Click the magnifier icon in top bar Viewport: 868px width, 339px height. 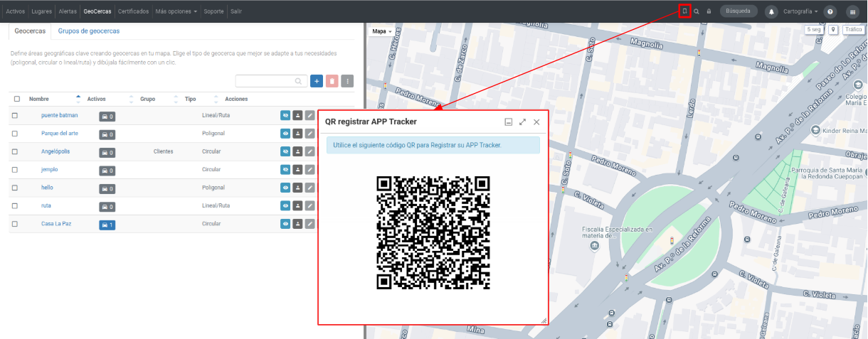(697, 11)
